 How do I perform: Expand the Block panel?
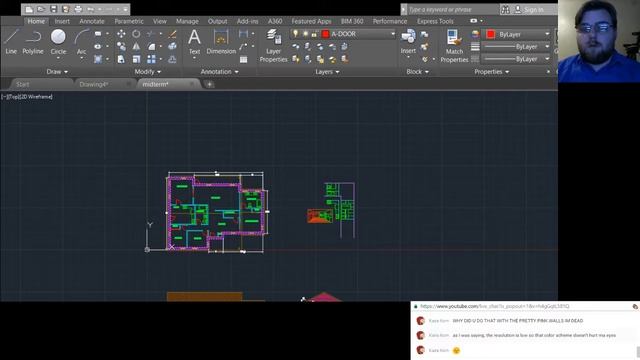pyautogui.click(x=417, y=72)
